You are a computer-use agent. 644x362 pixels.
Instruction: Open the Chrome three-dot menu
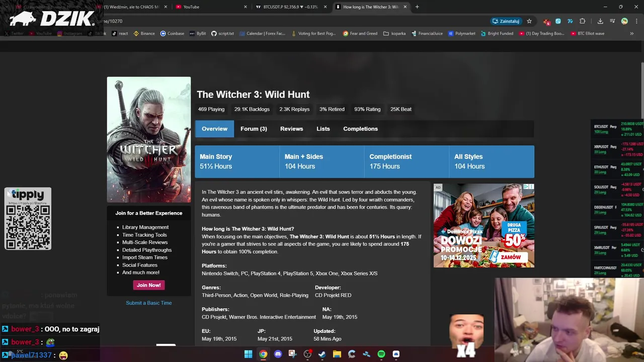pyautogui.click(x=636, y=21)
